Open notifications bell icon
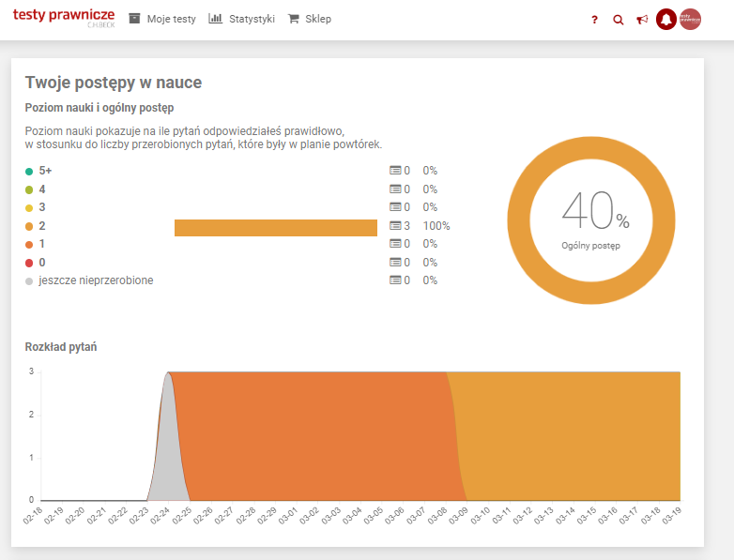The image size is (734, 560). 666,19
